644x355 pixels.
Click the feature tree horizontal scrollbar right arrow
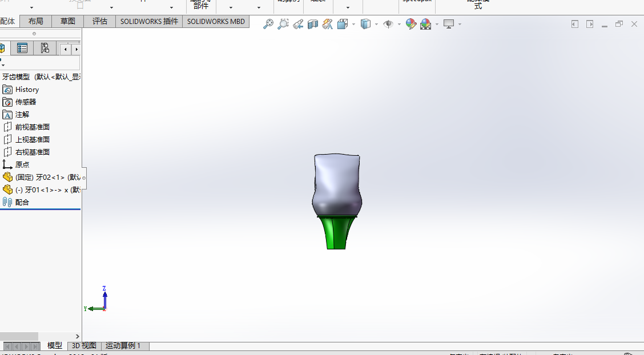[77, 337]
